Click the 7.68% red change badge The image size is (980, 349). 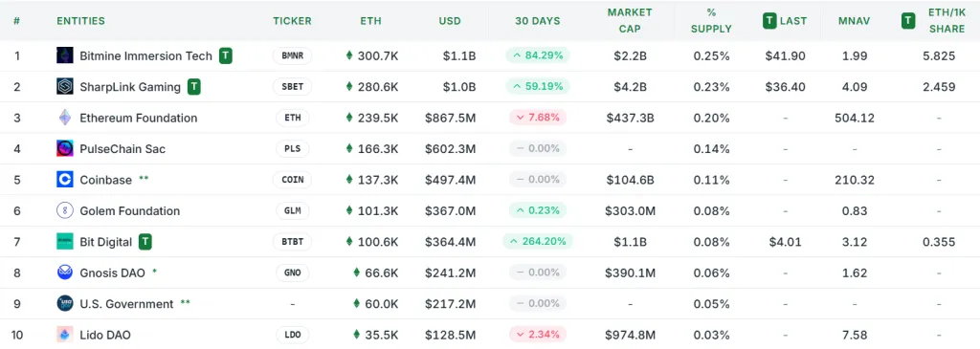[x=538, y=118]
